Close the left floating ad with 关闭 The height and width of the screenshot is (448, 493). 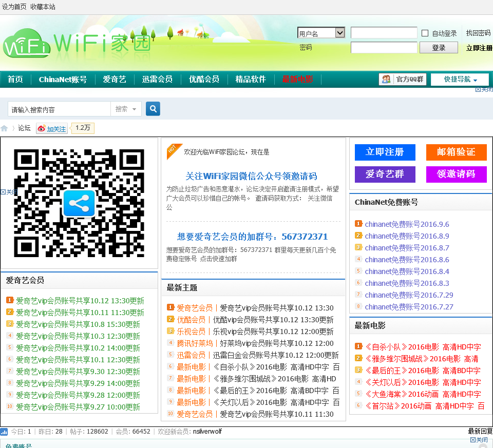[x=9, y=192]
